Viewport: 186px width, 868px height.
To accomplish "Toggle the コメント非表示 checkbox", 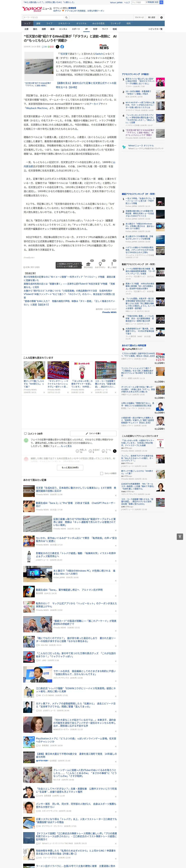I will click(102, 473).
